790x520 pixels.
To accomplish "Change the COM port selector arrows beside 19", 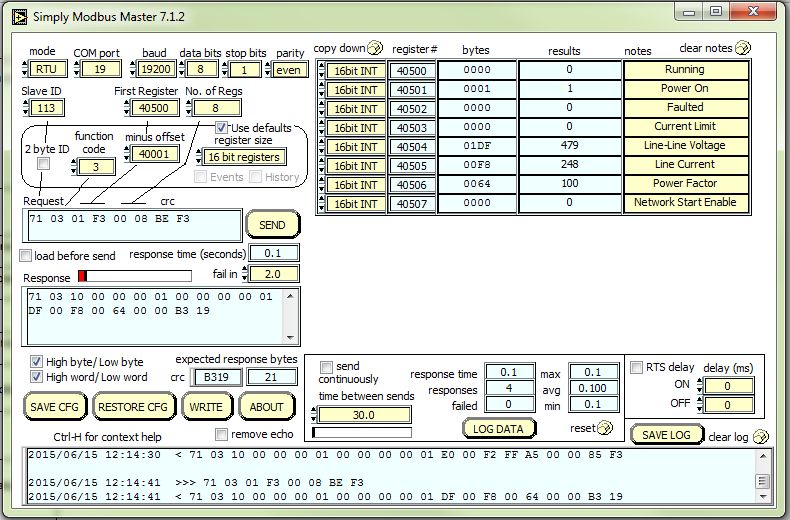I will pyautogui.click(x=77, y=69).
